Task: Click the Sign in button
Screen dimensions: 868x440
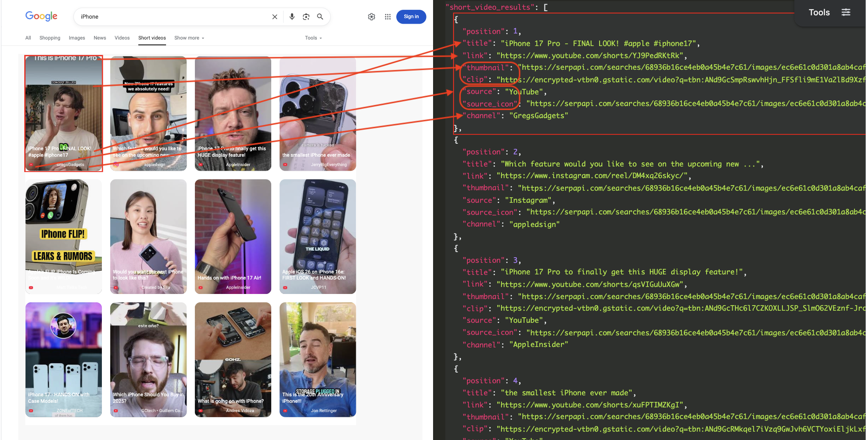Action: coord(411,17)
